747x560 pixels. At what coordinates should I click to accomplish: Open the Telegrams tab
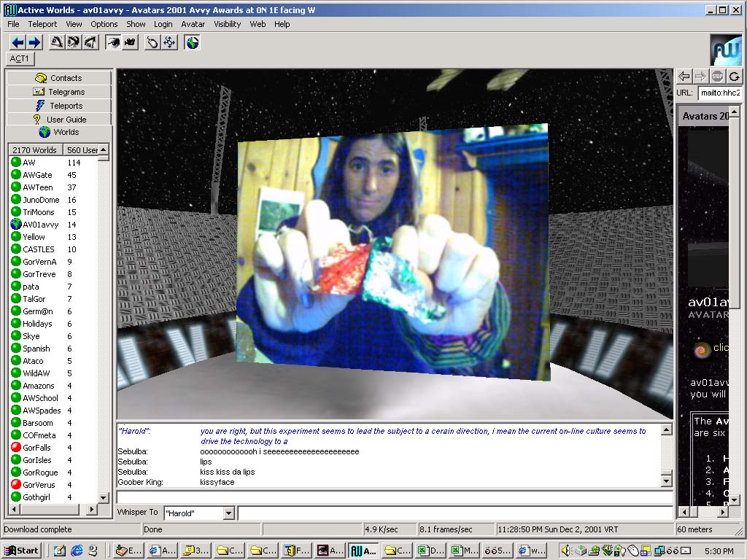coord(59,92)
